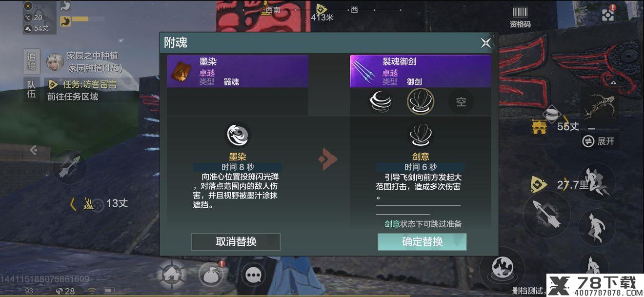Collapse the left side panel arrow
644x297 pixels.
click(33, 150)
